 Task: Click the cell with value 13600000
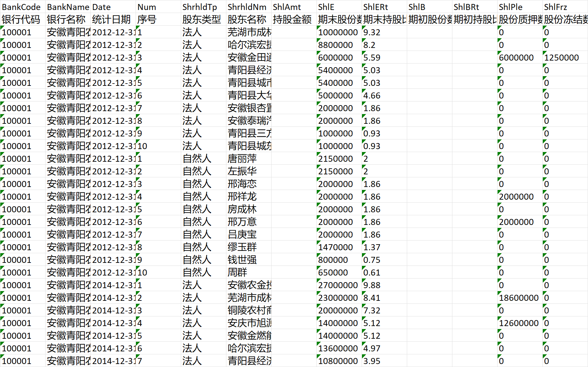(x=339, y=348)
